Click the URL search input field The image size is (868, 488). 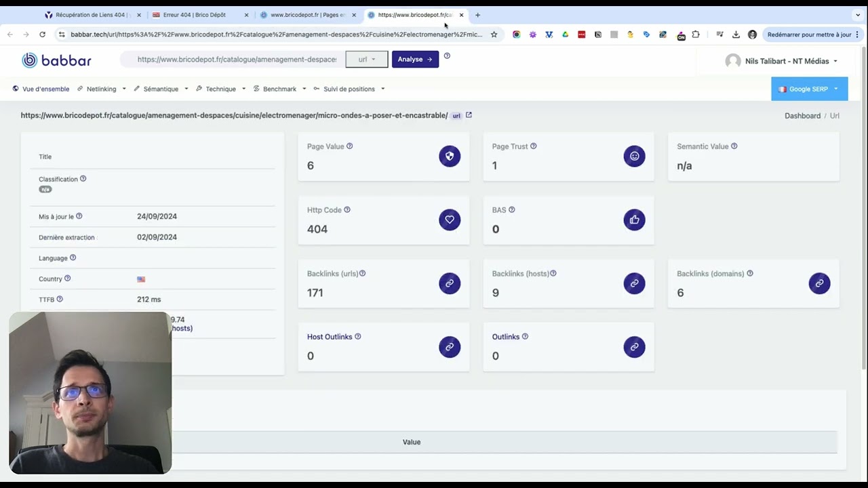pos(234,59)
